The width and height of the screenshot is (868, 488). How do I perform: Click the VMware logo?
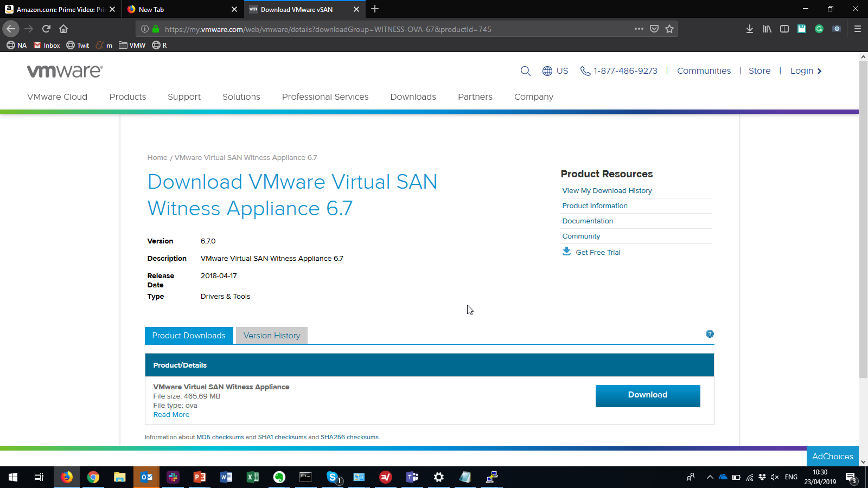[x=65, y=71]
